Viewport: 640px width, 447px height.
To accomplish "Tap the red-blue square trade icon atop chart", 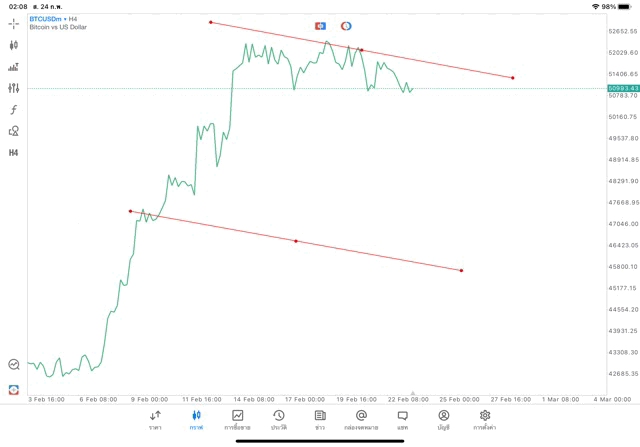I will coord(320,25).
